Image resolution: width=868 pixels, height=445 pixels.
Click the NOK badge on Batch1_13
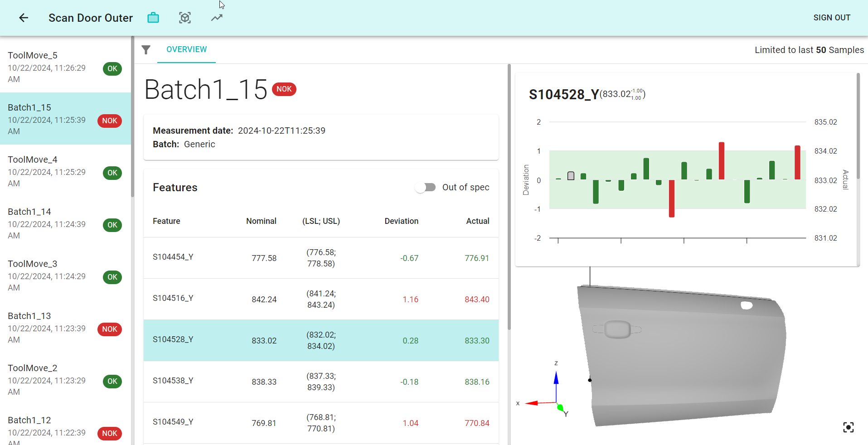[109, 329]
